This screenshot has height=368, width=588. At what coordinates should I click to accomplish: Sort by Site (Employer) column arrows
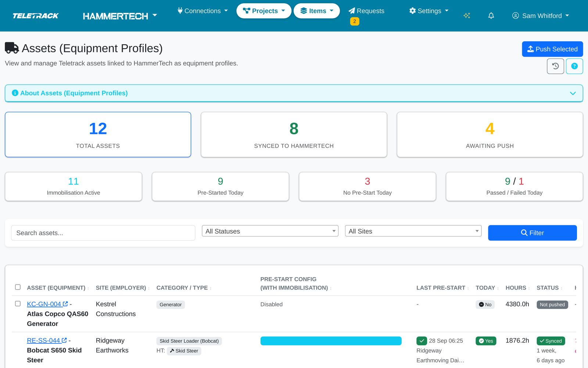pyautogui.click(x=149, y=288)
